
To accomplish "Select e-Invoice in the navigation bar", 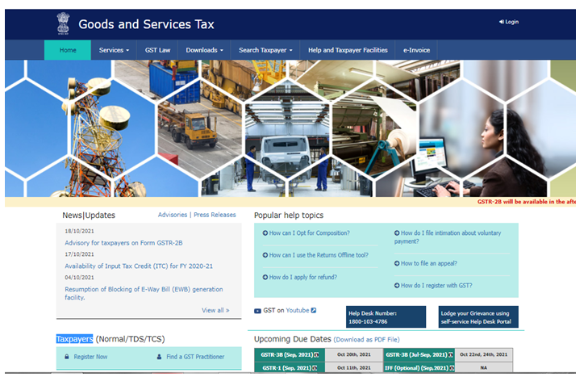I will [418, 50].
